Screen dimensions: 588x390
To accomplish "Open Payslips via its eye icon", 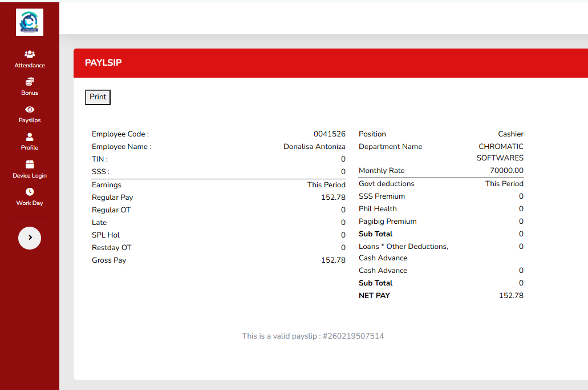I will pyautogui.click(x=30, y=109).
